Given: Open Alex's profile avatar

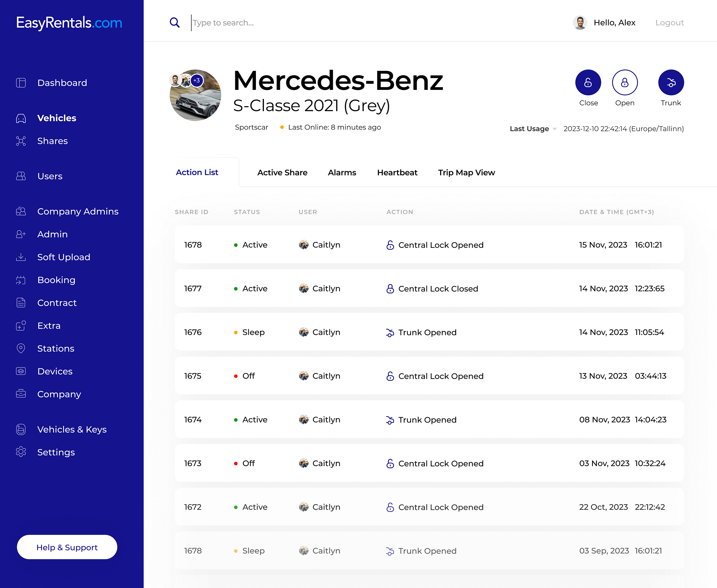Looking at the screenshot, I should click(580, 23).
